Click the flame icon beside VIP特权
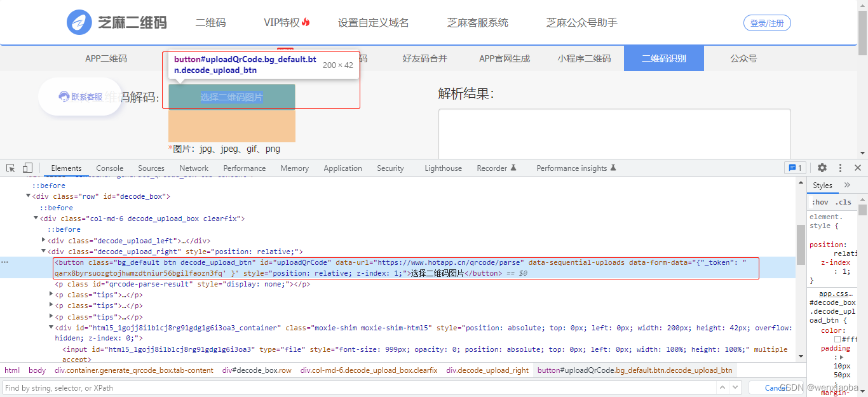Viewport: 868px width, 397px height. tap(305, 21)
